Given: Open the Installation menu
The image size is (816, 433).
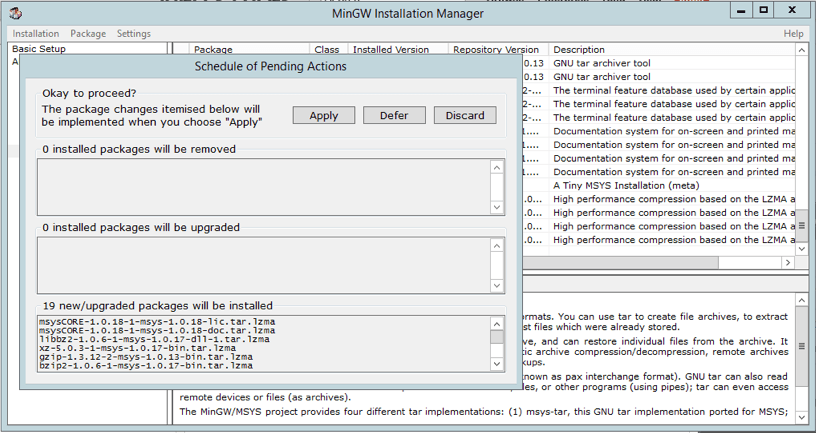Looking at the screenshot, I should pos(36,34).
